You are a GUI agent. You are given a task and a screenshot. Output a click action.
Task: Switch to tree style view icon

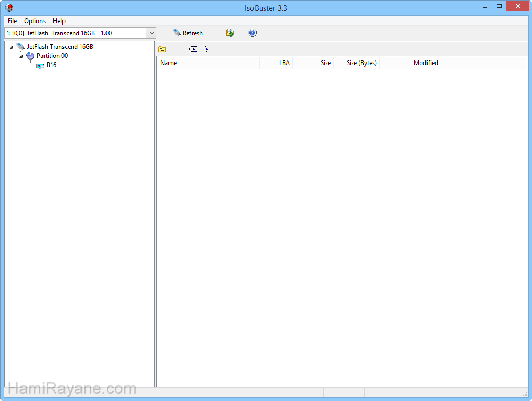[x=206, y=49]
